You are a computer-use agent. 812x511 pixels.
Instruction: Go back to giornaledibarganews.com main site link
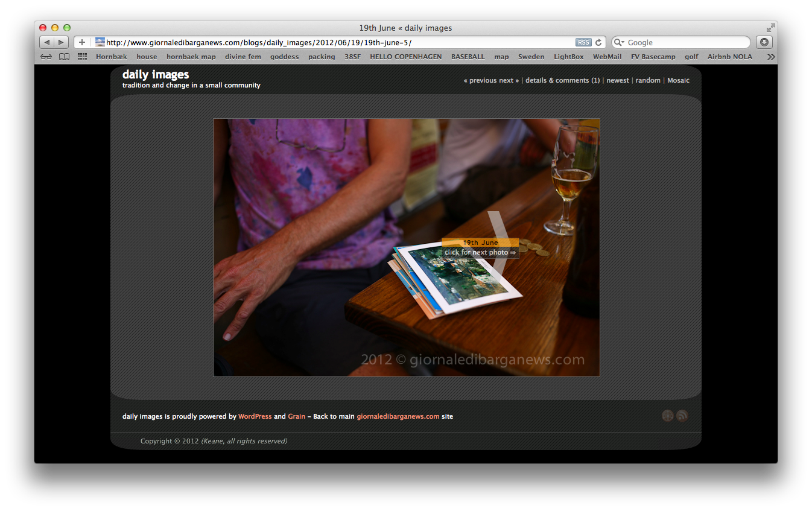pyautogui.click(x=398, y=416)
